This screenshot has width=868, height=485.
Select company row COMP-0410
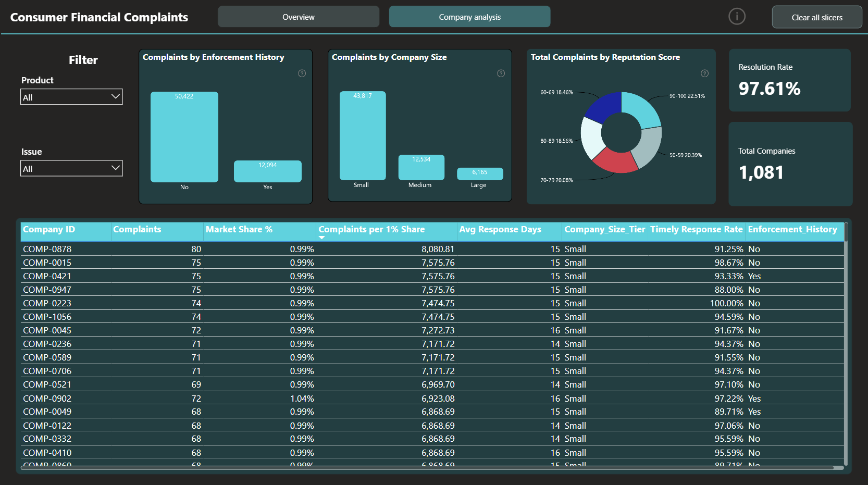coord(432,453)
